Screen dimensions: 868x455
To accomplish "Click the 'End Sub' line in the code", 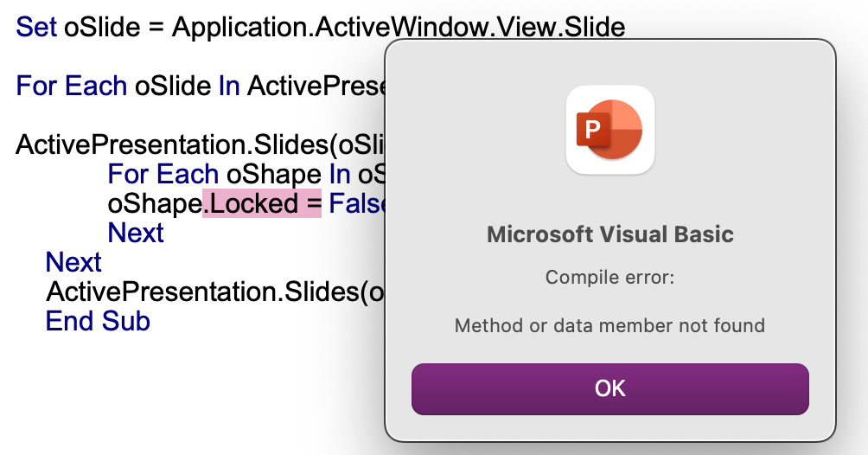I will click(98, 322).
